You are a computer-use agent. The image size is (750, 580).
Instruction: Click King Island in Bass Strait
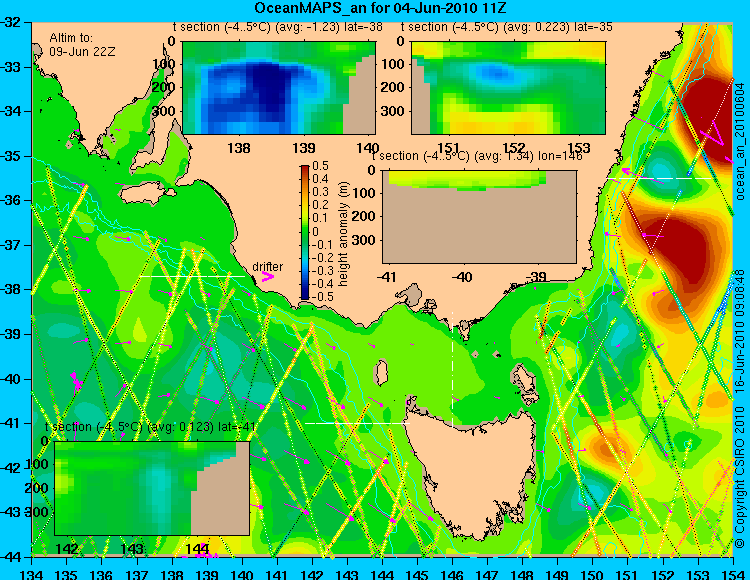tap(381, 372)
